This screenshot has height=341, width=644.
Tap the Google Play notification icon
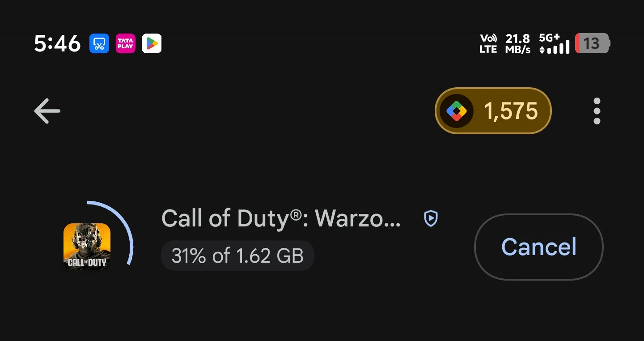(152, 43)
